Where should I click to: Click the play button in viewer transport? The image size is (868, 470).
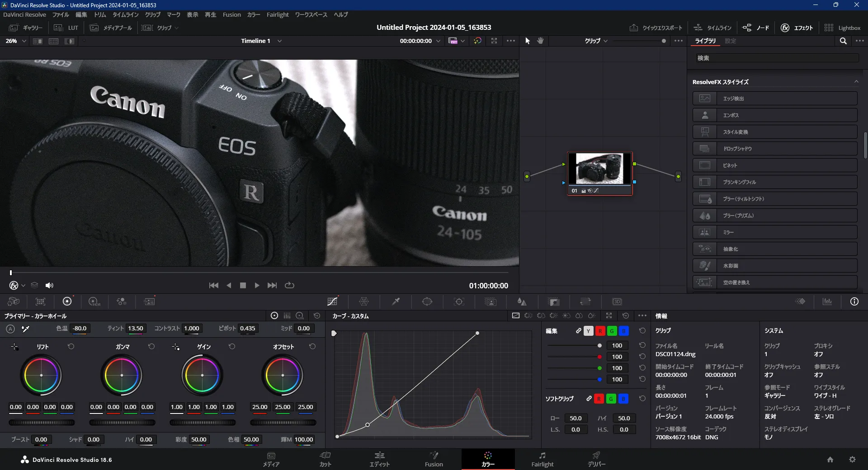click(x=257, y=285)
